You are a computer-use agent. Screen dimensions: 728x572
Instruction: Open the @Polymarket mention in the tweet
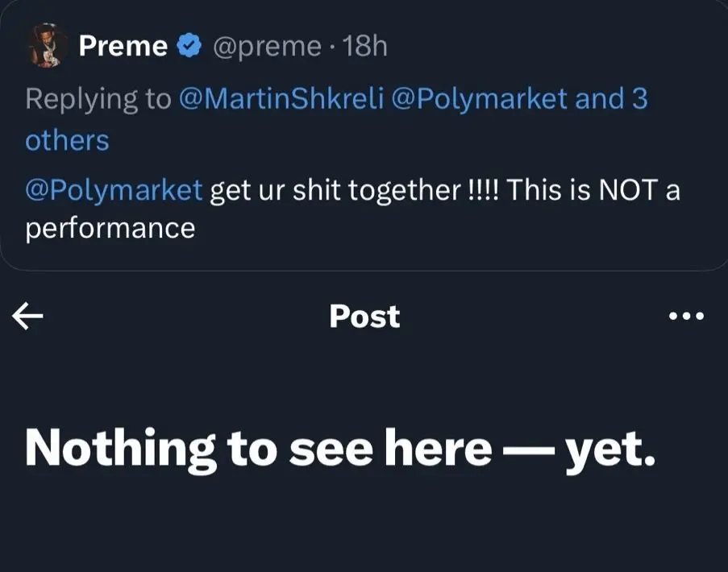coord(113,190)
